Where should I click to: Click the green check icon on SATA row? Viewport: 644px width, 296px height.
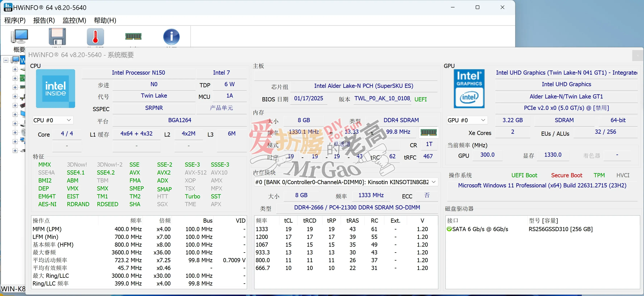449,229
